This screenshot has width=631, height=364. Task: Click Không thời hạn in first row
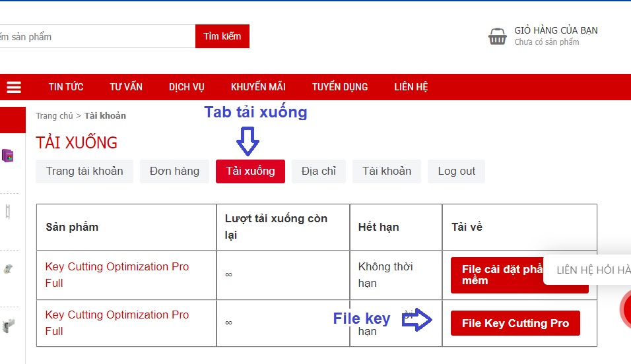tap(385, 275)
